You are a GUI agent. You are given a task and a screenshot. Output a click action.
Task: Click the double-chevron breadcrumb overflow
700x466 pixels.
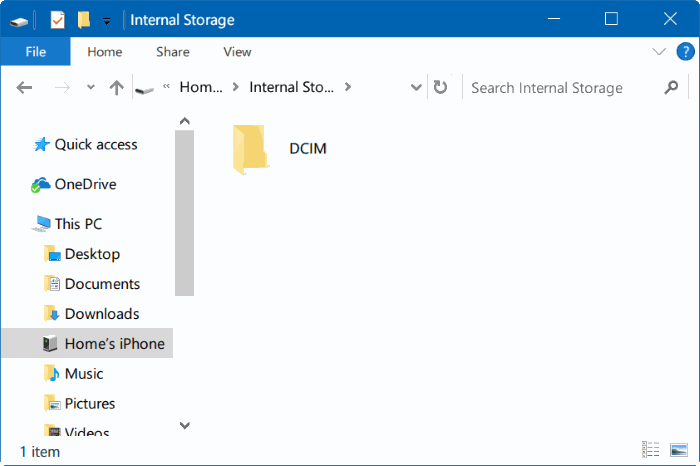[x=166, y=86]
